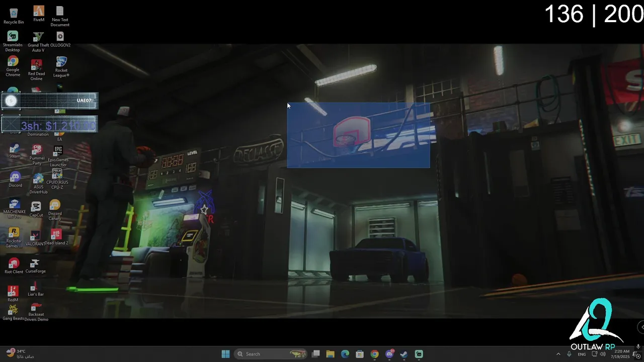Viewport: 644px width, 362px height.
Task: Select the Liar's Bar shortcut
Action: point(35,289)
